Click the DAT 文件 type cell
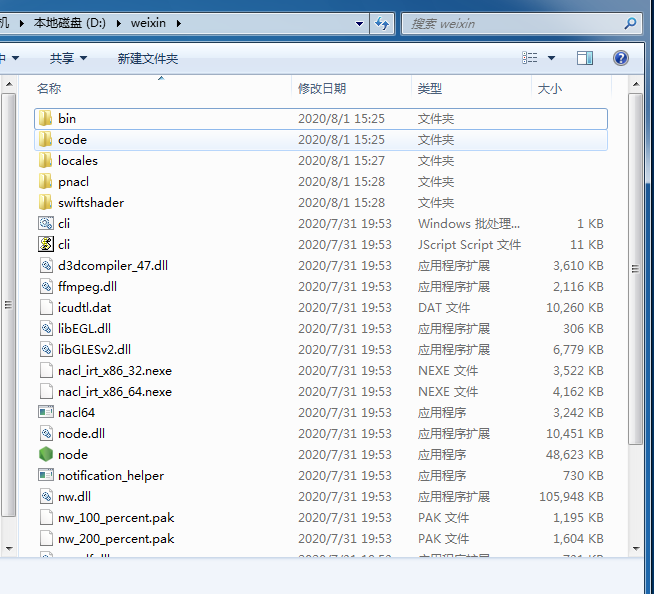Image resolution: width=654 pixels, height=594 pixels. click(444, 307)
